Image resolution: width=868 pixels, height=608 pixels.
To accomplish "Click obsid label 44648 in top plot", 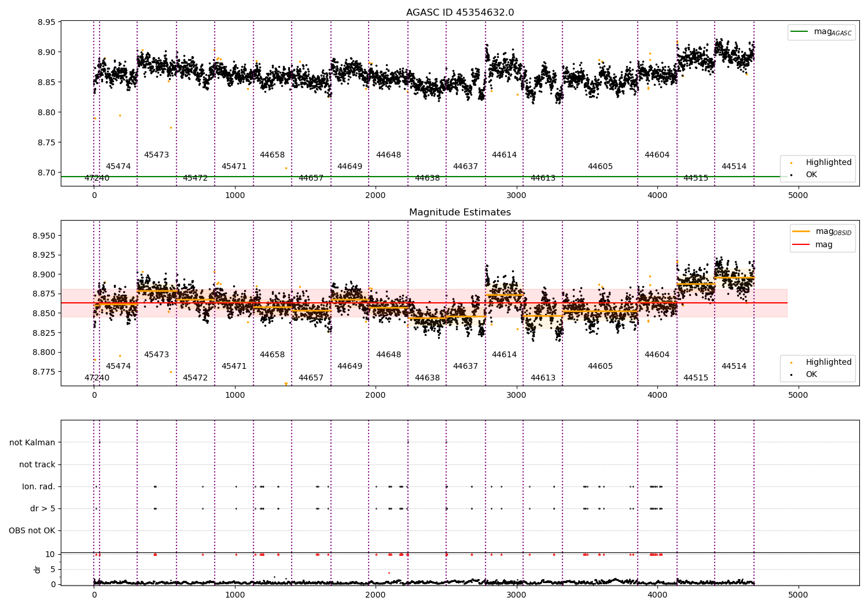I will 388,155.
